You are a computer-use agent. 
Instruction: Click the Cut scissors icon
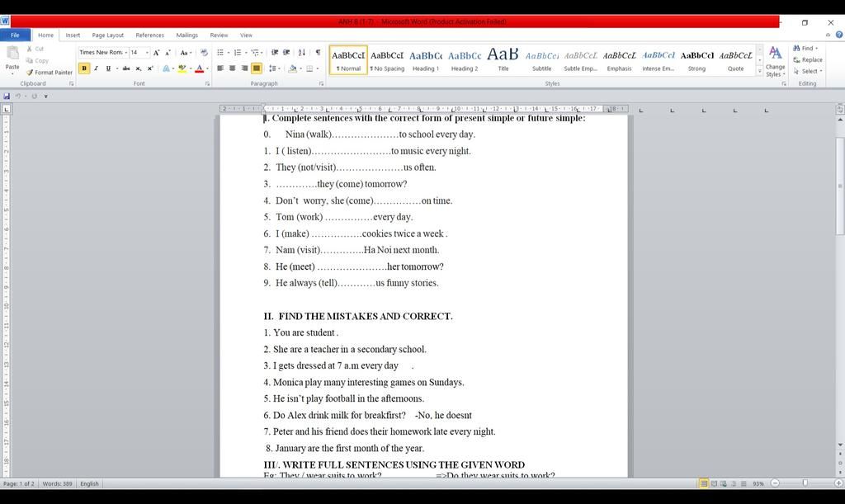[x=30, y=49]
